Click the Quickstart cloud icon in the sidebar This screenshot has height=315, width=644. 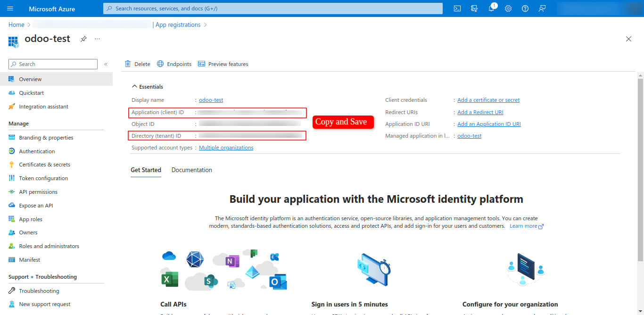[12, 93]
